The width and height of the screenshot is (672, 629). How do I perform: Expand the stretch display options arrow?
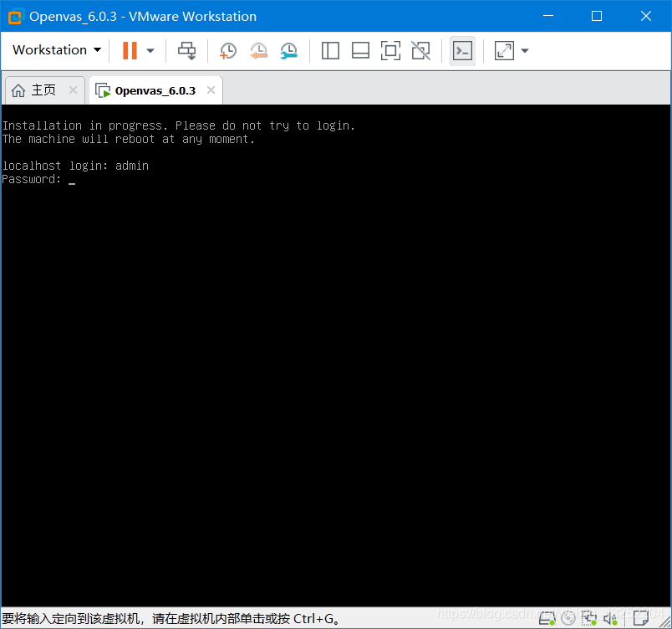pyautogui.click(x=525, y=50)
